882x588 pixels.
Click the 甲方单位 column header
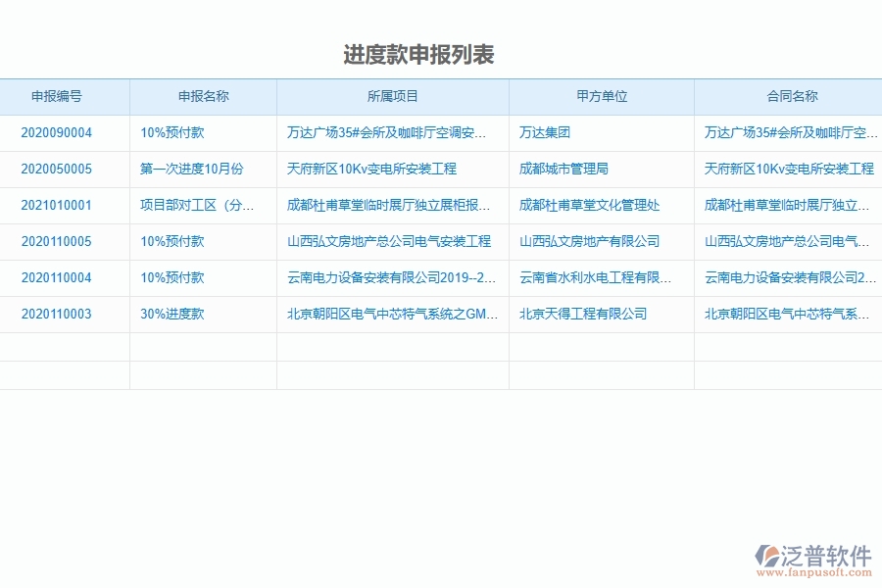[600, 97]
